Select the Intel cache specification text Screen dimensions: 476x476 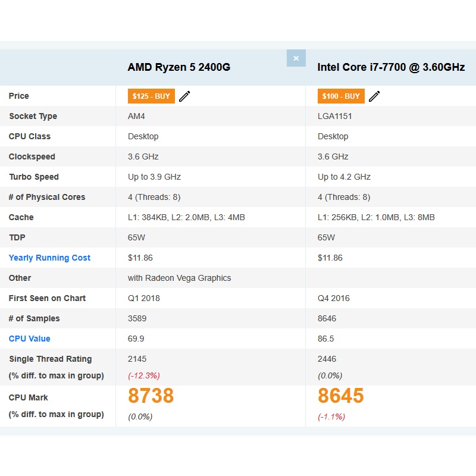[x=376, y=217]
